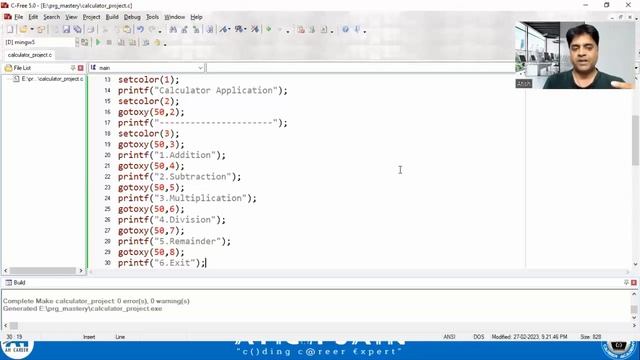
Task: Click the printf 3.Multiplication code line
Action: [187, 198]
